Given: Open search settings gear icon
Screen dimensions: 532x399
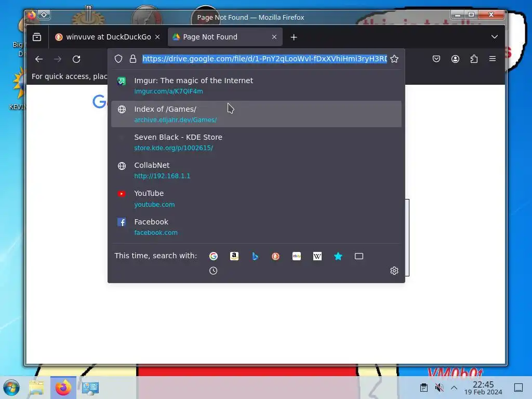Looking at the screenshot, I should [394, 271].
